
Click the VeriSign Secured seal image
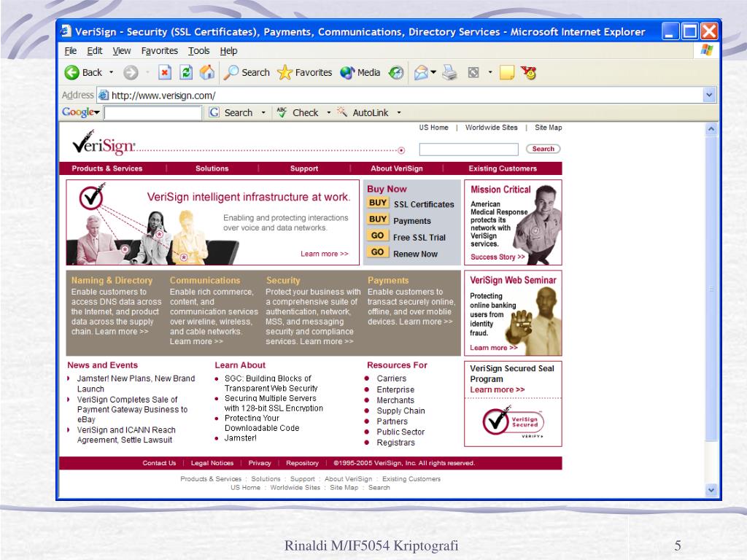click(513, 422)
